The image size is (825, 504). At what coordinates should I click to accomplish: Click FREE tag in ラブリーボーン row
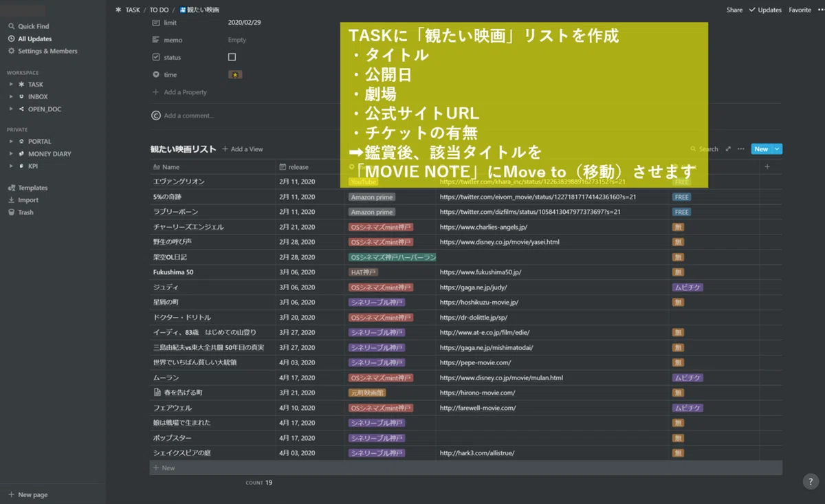click(x=681, y=212)
